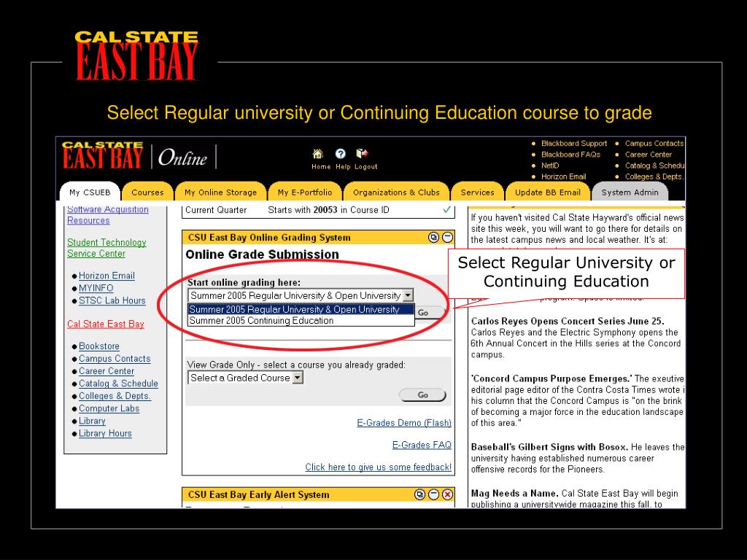Click the Mag Needs a Name headline
Viewport: 747px width, 560px height.
514,494
